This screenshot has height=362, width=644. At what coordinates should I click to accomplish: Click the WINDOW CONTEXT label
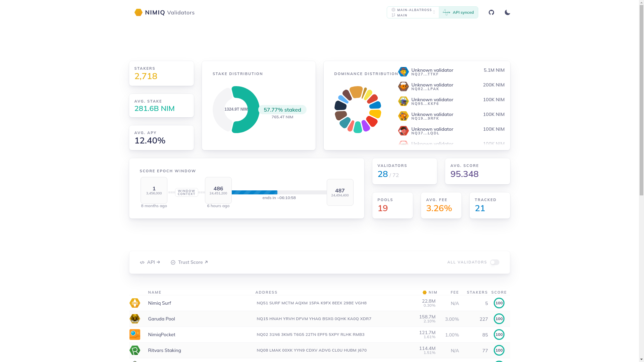click(x=186, y=192)
